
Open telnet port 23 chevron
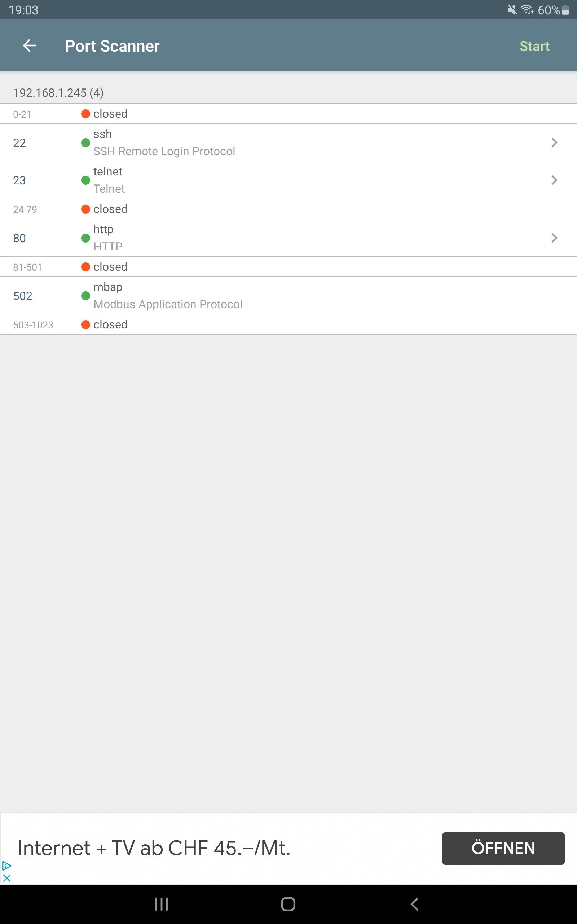click(554, 180)
